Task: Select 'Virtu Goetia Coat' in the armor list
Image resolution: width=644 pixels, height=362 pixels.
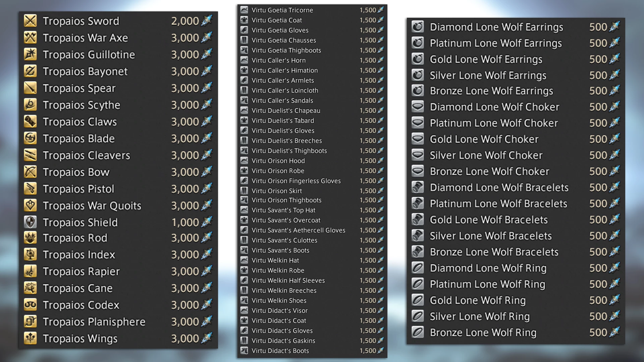Action: point(277,20)
